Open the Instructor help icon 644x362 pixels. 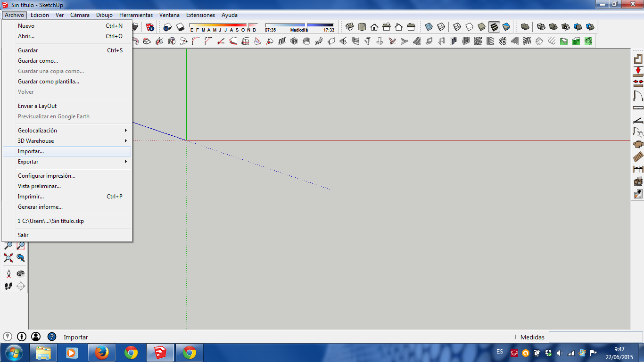point(52,337)
